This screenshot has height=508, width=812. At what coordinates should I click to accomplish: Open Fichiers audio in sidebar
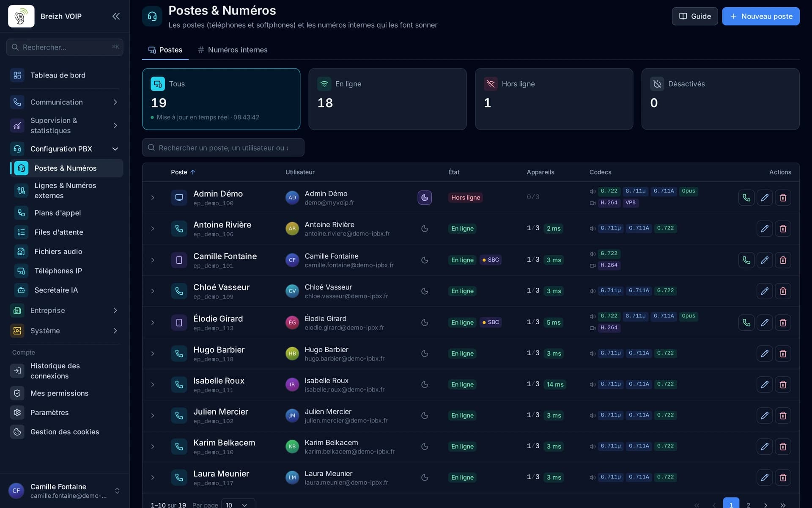pyautogui.click(x=66, y=251)
